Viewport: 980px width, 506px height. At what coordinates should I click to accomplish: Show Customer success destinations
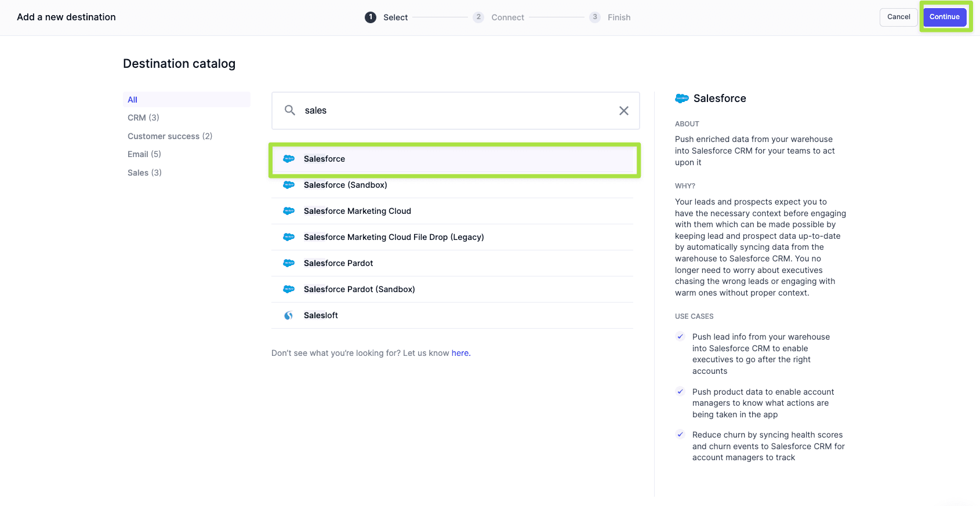click(170, 136)
